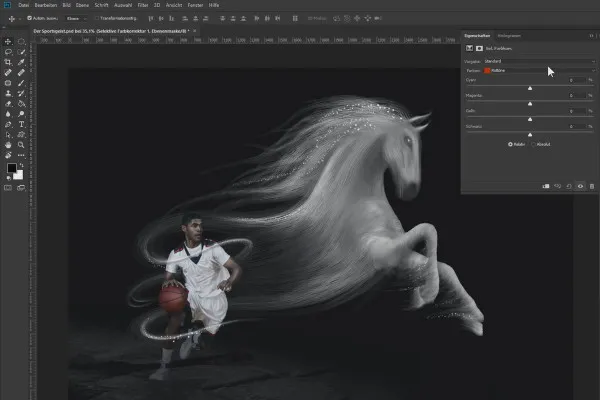
Task: Select the Quick Selection tool
Action: 21,52
